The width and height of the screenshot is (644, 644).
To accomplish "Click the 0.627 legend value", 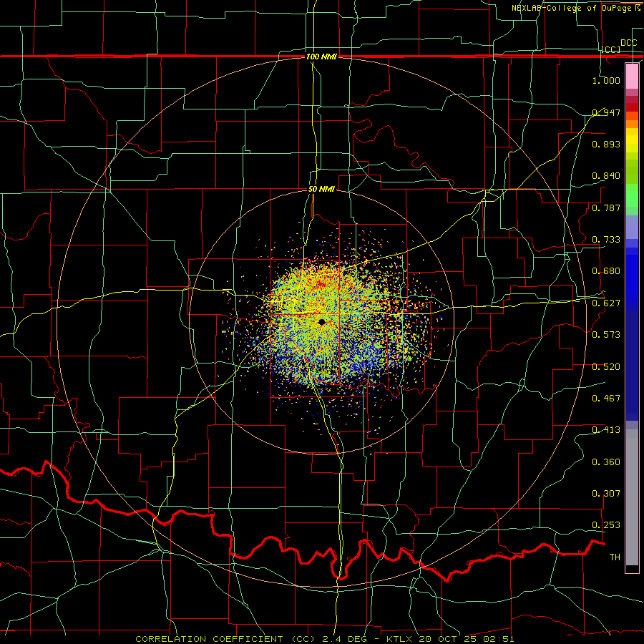I will click(x=606, y=303).
